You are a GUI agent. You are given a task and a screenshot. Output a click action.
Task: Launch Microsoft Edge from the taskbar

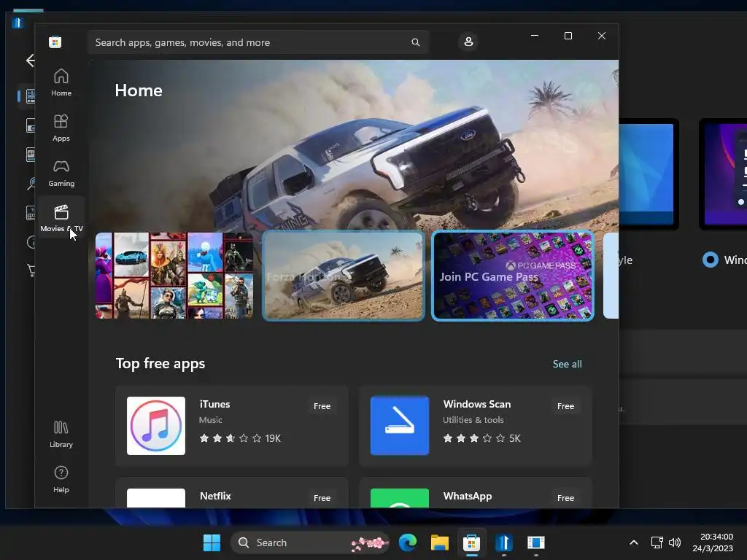coord(407,542)
